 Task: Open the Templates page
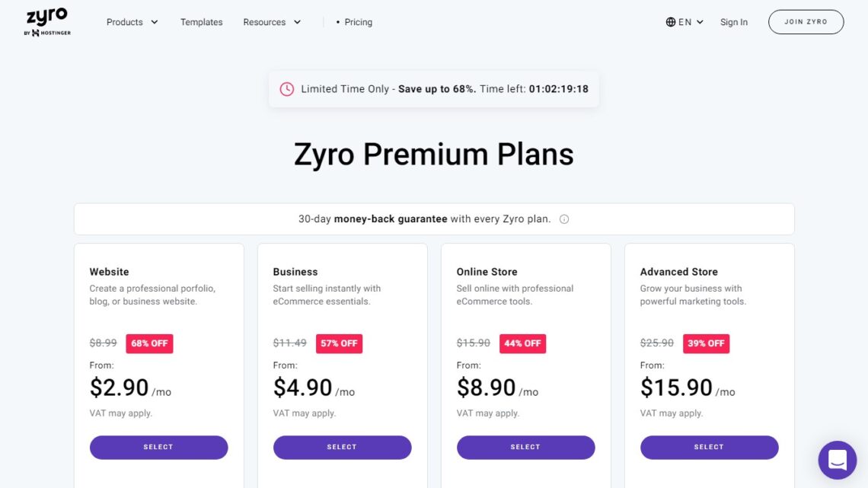pyautogui.click(x=201, y=22)
